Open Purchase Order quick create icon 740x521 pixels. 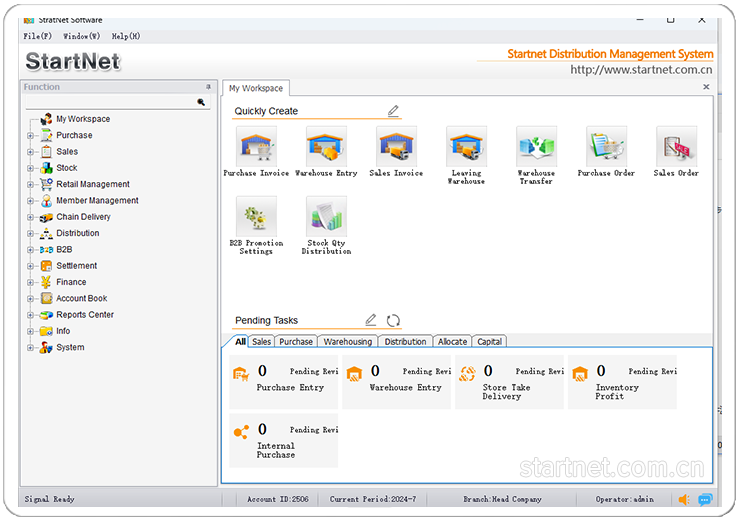pos(606,146)
